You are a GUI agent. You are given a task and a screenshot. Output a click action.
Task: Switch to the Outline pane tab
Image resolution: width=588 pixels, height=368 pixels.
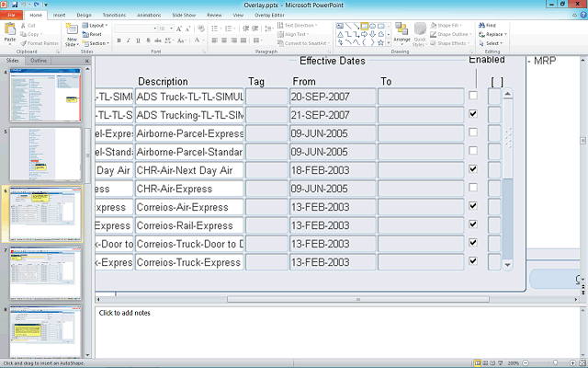(39, 61)
